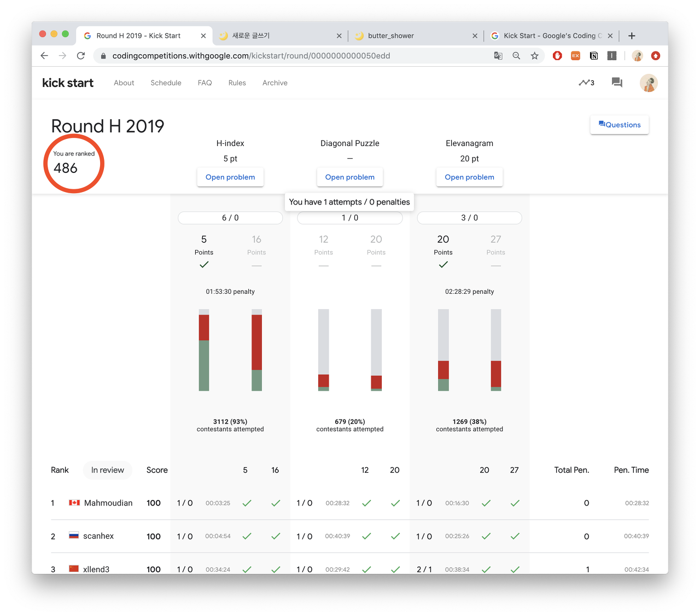Click the 01:53:30 penalty text

230,292
